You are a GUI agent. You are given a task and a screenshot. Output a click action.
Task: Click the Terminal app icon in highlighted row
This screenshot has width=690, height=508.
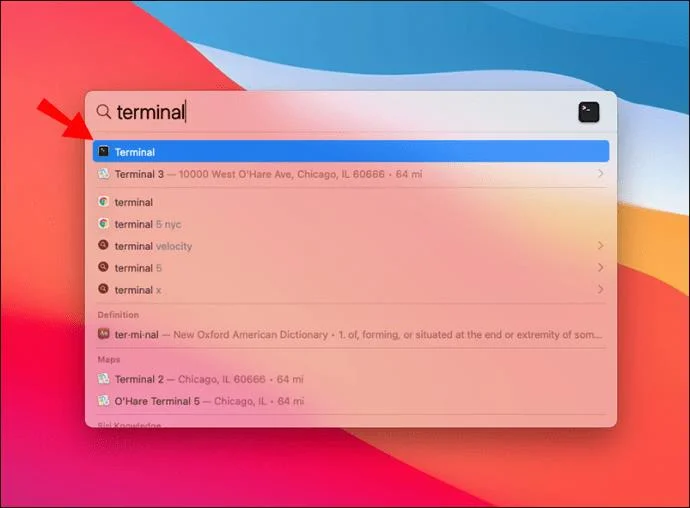pyautogui.click(x=103, y=151)
